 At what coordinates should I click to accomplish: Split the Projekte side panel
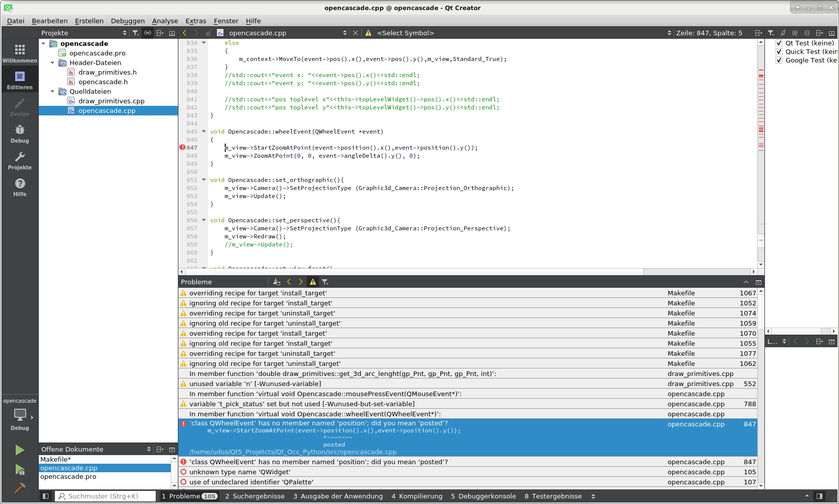(160, 33)
